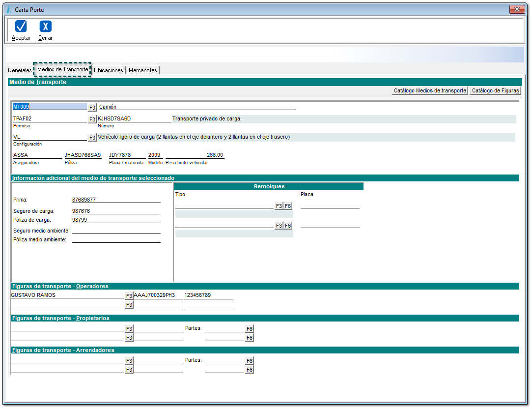This screenshot has width=532, height=409.
Task: Click the Placa / matrícula field JDY7878
Action: (126, 155)
